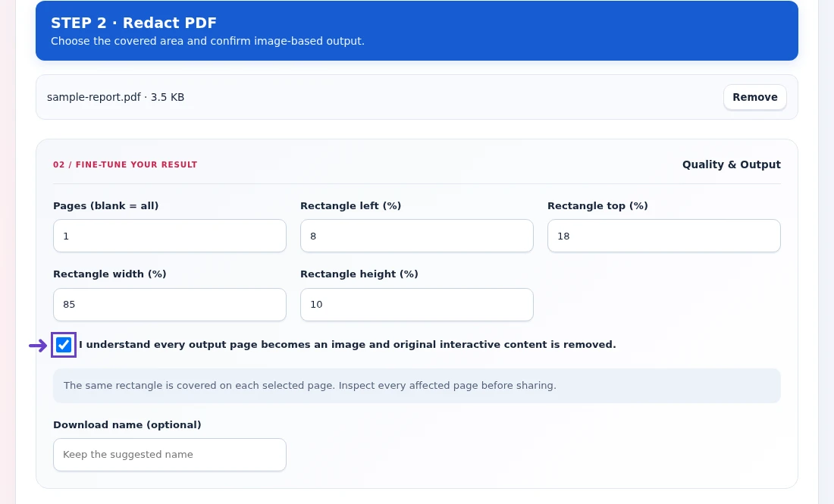Click the STEP 2 · Redact PDF title

[x=133, y=23]
